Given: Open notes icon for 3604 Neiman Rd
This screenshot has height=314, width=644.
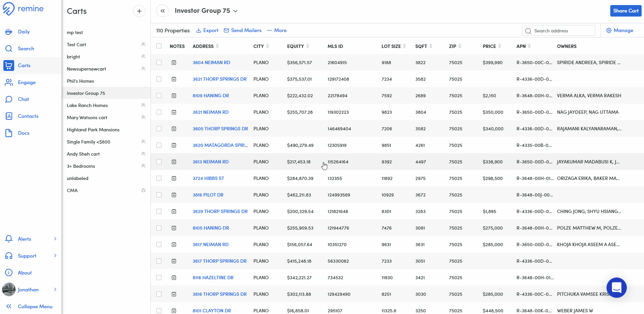Looking at the screenshot, I should coord(174,62).
